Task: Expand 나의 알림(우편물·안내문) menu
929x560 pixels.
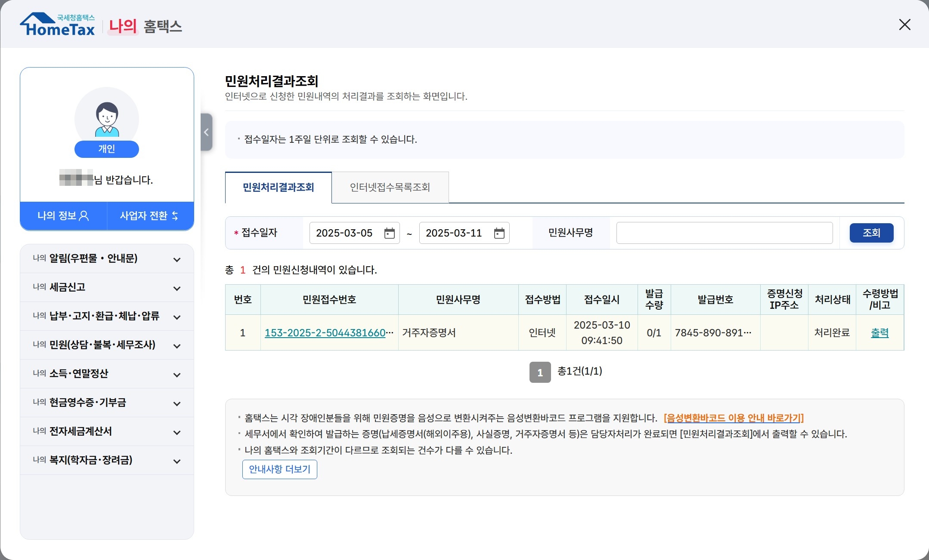Action: click(107, 258)
